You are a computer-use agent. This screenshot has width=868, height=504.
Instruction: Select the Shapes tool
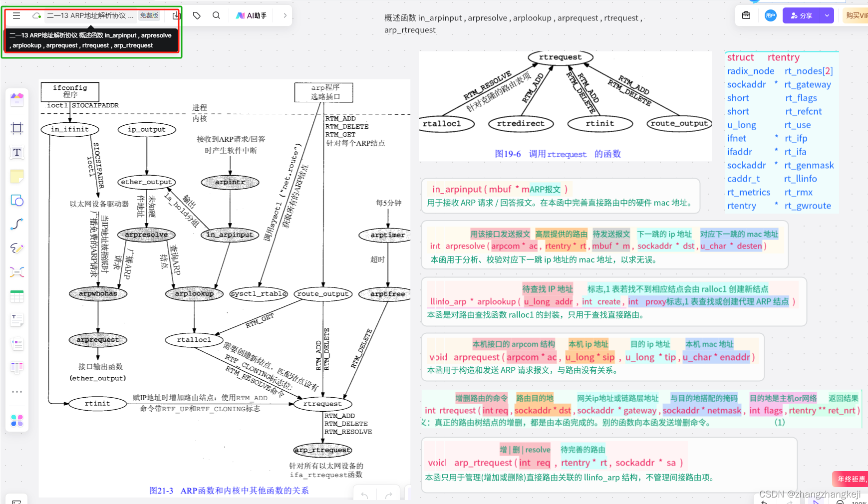coord(17,200)
